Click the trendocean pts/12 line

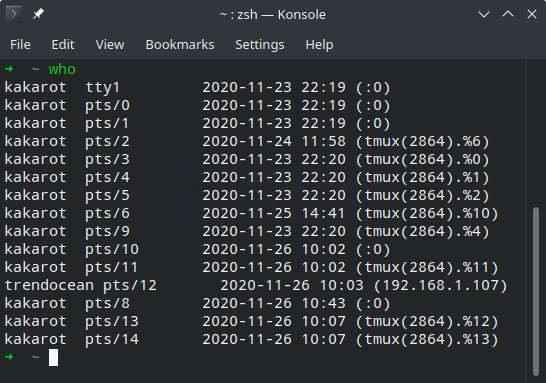[x=256, y=286]
